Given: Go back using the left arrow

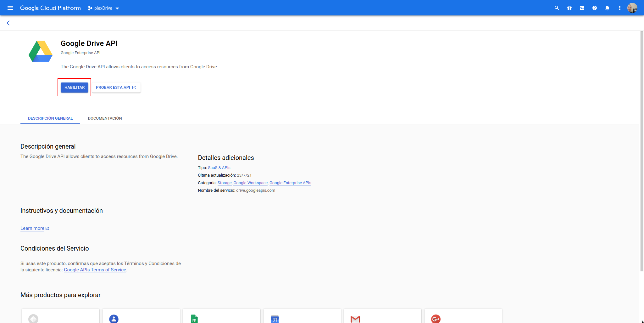Looking at the screenshot, I should coord(9,23).
